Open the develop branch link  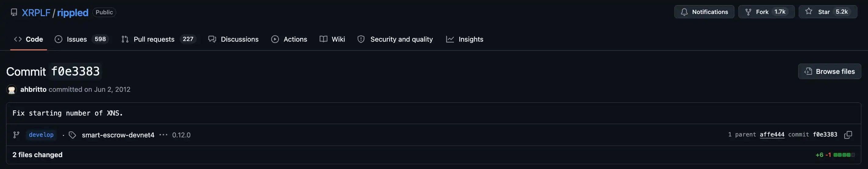pos(41,135)
